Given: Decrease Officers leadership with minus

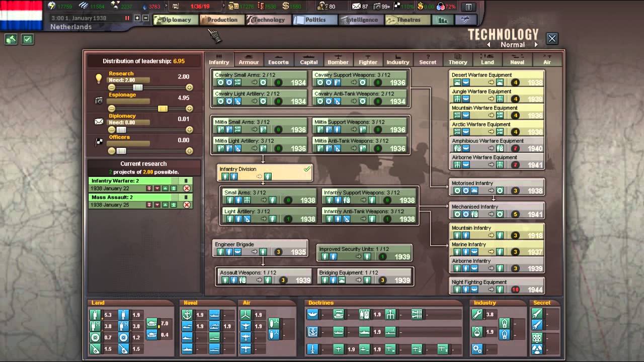Looking at the screenshot, I should [112, 151].
